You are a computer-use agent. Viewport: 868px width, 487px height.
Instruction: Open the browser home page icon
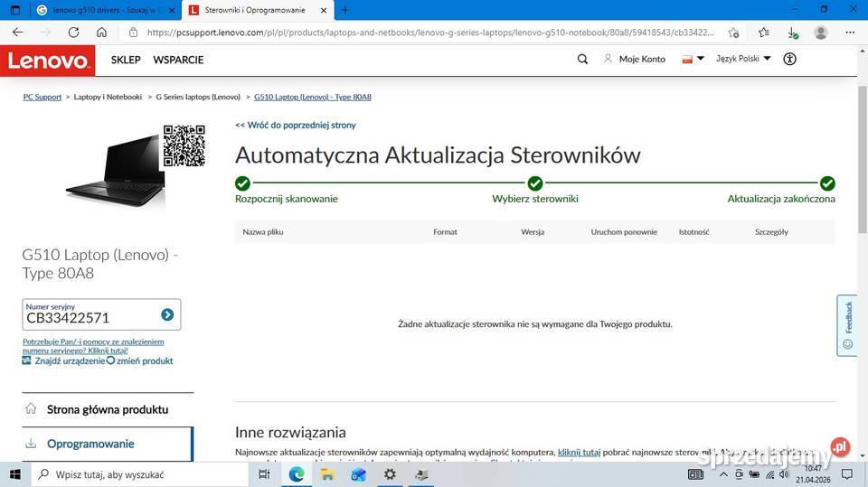pos(101,33)
